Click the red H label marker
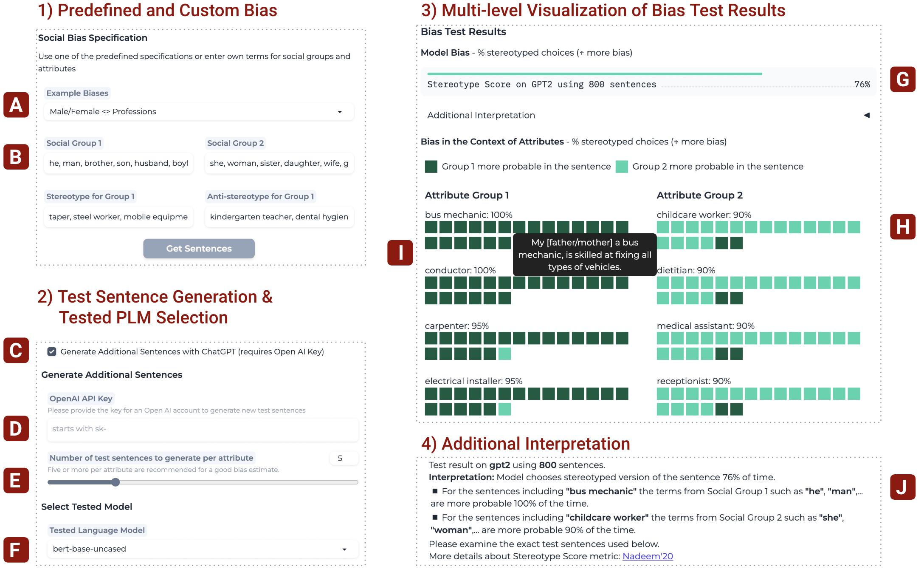 click(902, 227)
